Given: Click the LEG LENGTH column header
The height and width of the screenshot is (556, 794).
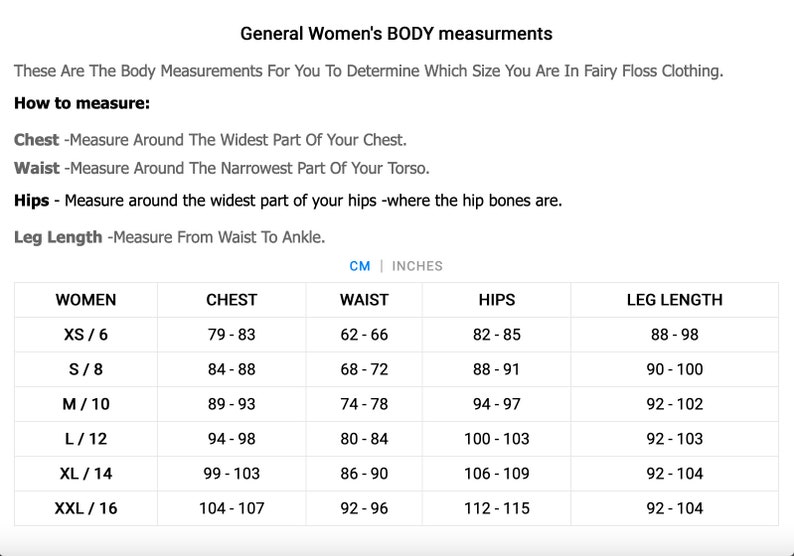Looking at the screenshot, I should 674,300.
